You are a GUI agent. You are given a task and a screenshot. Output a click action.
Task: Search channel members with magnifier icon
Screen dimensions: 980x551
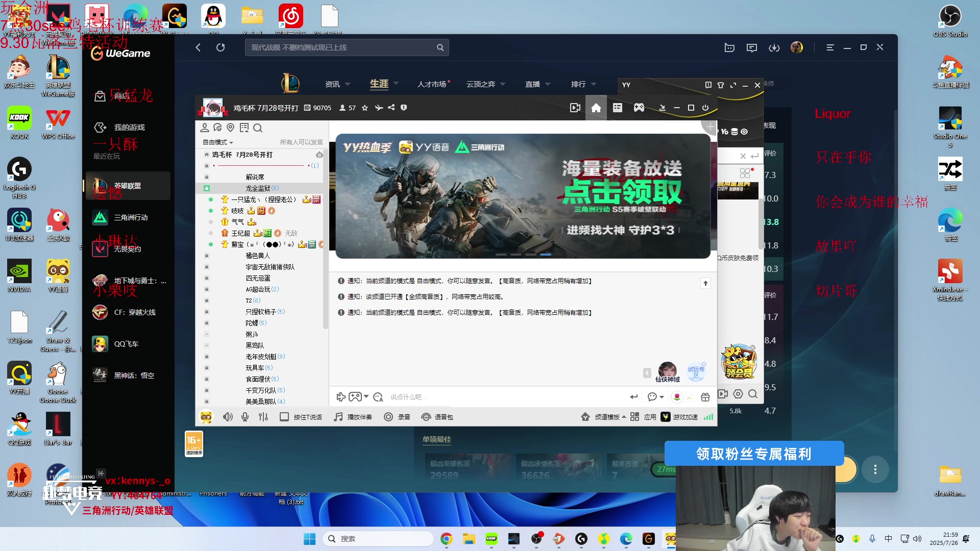pos(258,128)
